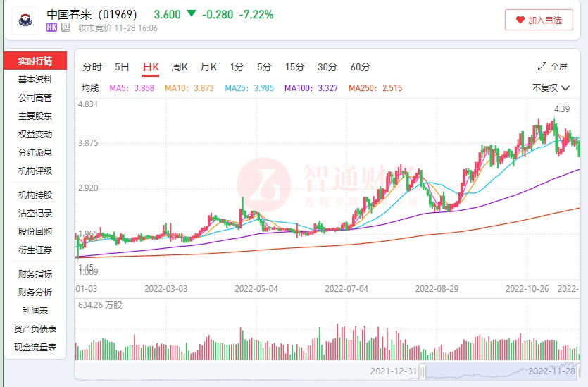
Task: Click the heart icon in 加入自选
Action: click(x=520, y=20)
